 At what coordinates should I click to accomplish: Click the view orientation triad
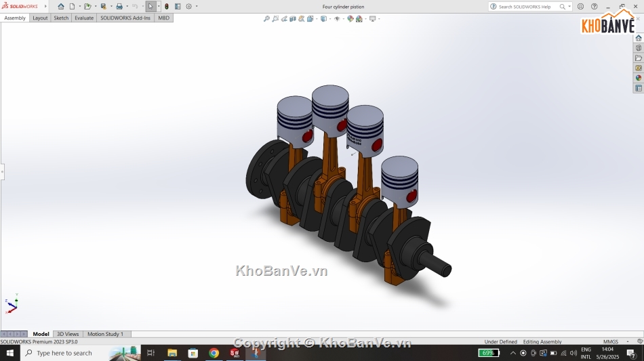click(x=12, y=303)
